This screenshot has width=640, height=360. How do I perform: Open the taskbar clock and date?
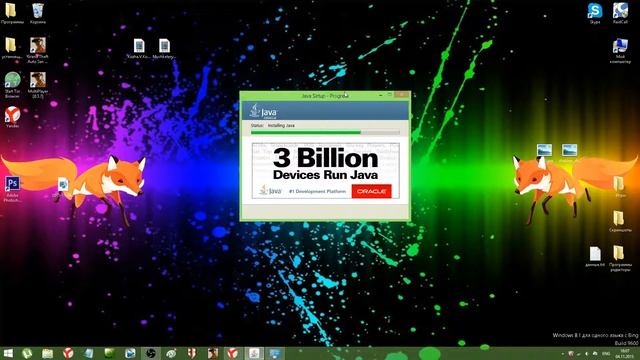point(624,353)
